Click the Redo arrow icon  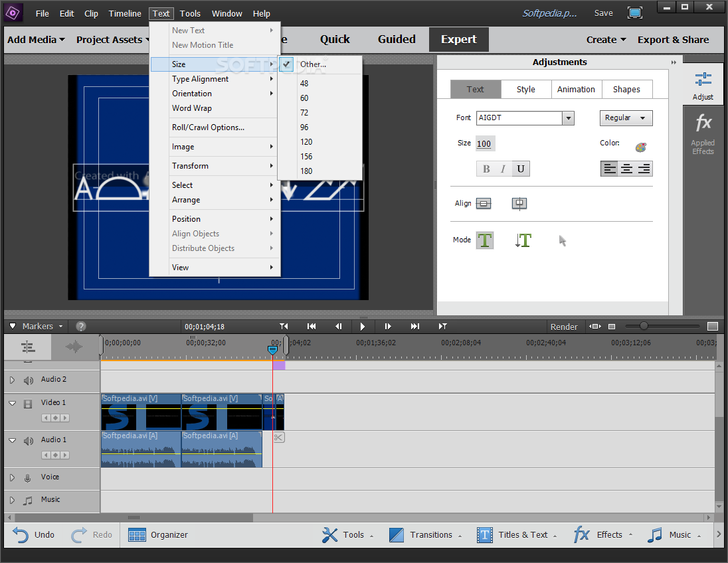[78, 534]
